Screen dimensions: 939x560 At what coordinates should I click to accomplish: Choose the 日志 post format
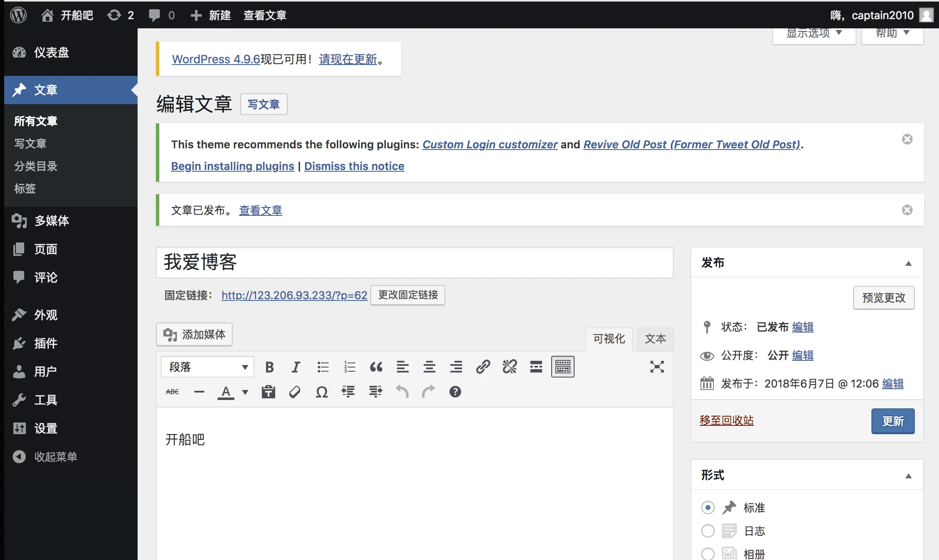pyautogui.click(x=708, y=531)
